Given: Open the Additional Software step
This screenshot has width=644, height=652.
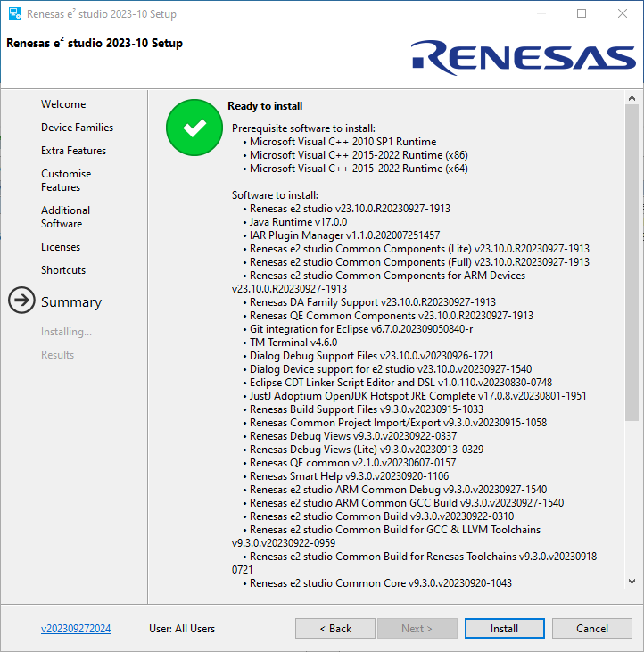Looking at the screenshot, I should 65,217.
